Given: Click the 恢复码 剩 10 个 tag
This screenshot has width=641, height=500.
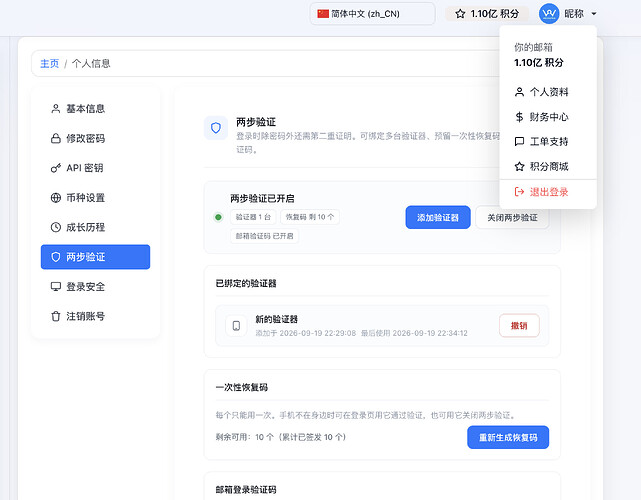Looking at the screenshot, I should (x=309, y=217).
